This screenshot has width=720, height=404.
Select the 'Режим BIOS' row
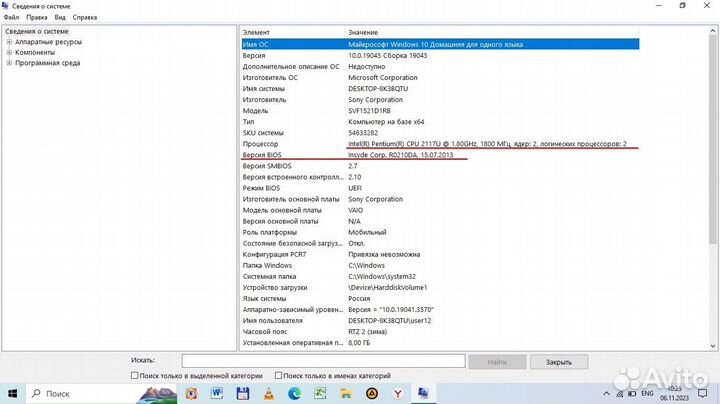tap(440, 188)
